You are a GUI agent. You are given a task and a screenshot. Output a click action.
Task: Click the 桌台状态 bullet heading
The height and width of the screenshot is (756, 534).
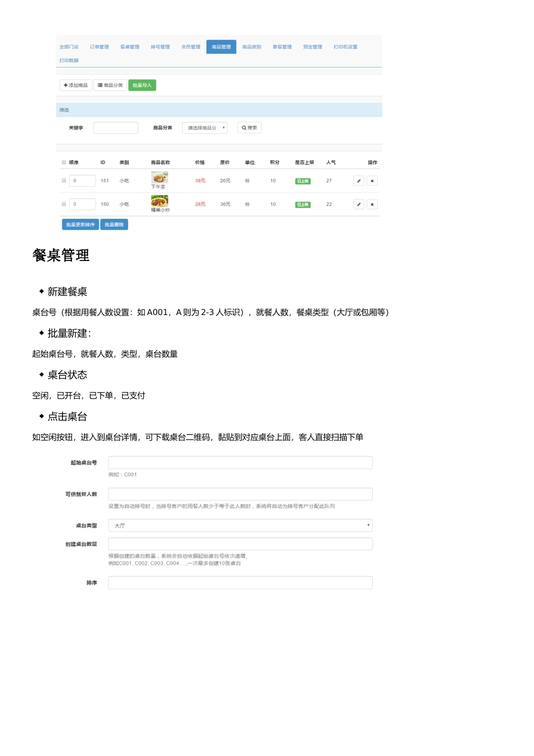pos(67,375)
